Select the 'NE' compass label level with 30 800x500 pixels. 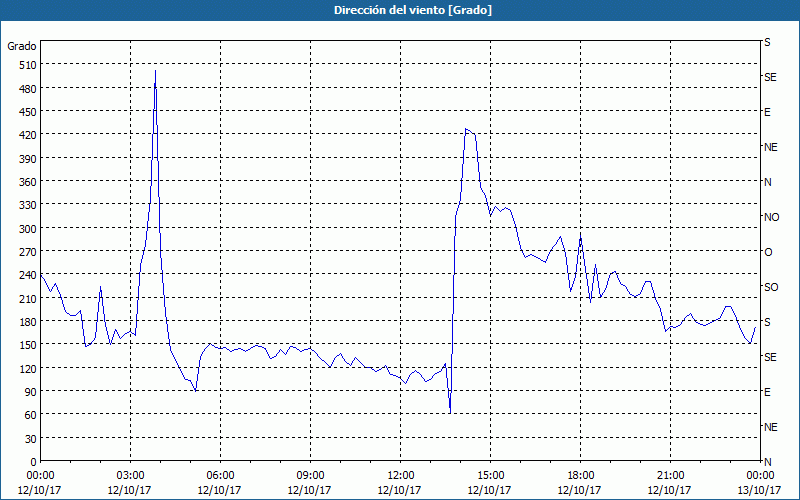[x=771, y=427]
